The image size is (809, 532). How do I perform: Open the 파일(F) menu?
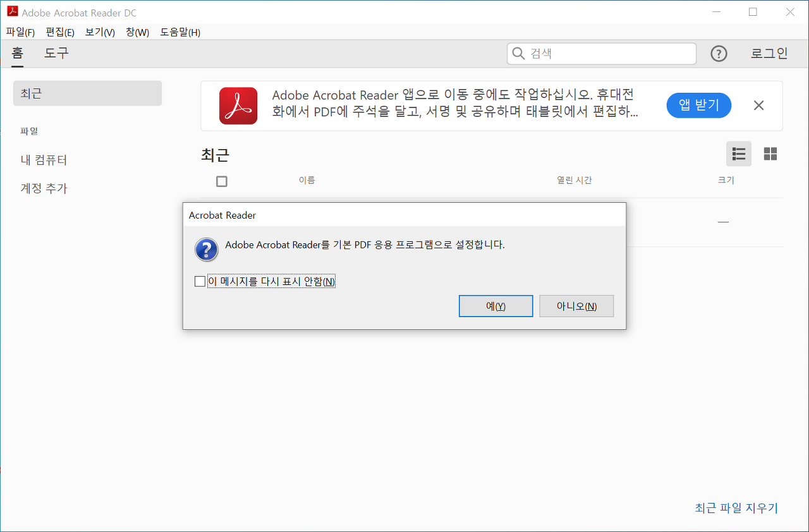(x=20, y=32)
